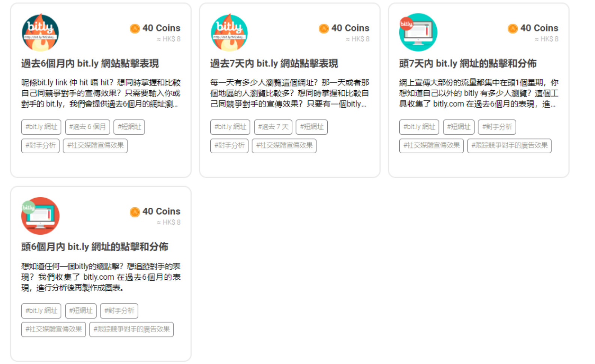Select #短網址 tag on 頭7天內 card
Screen dimensions: 595x364
pyautogui.click(x=459, y=127)
